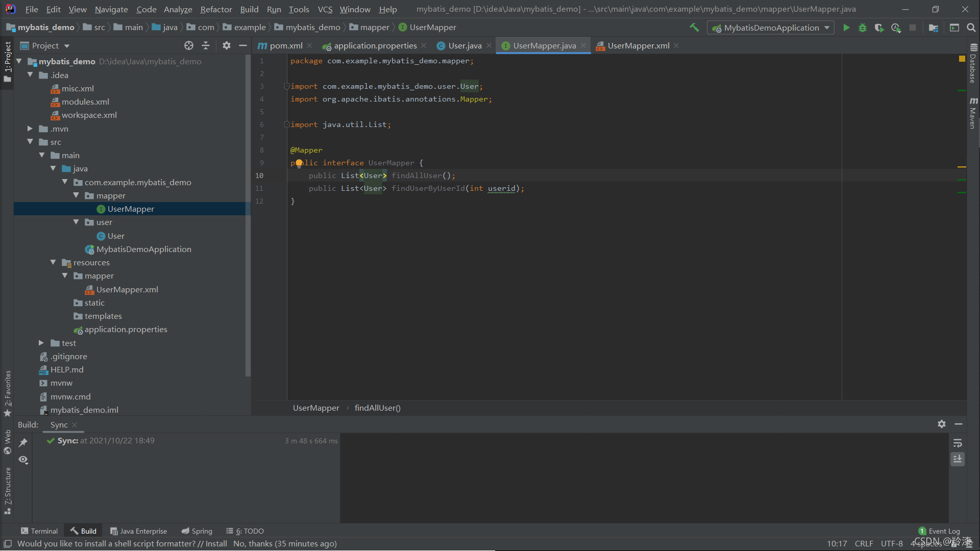The height and width of the screenshot is (551, 980).
Task: Click the Run application green play button
Action: pos(847,28)
